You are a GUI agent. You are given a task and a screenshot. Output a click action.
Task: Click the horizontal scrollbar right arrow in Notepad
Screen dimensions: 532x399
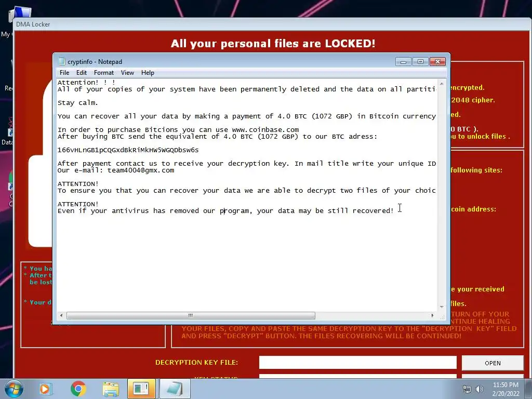[x=432, y=315]
